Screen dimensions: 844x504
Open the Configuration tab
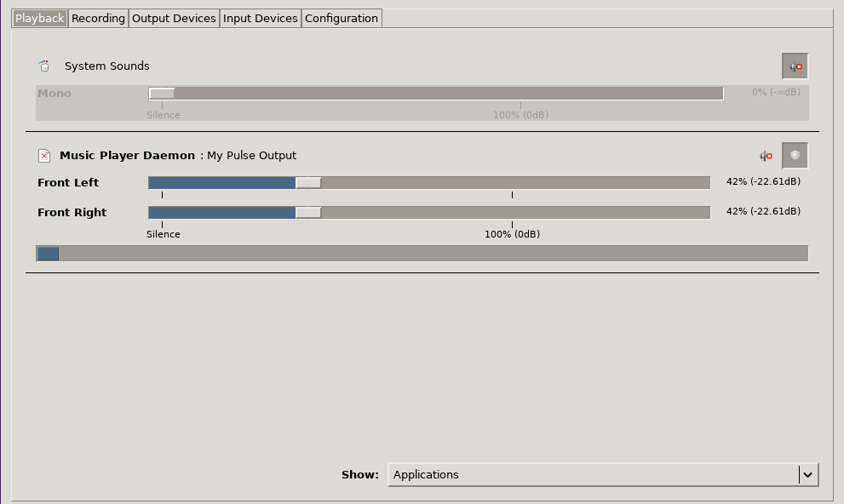pos(342,18)
